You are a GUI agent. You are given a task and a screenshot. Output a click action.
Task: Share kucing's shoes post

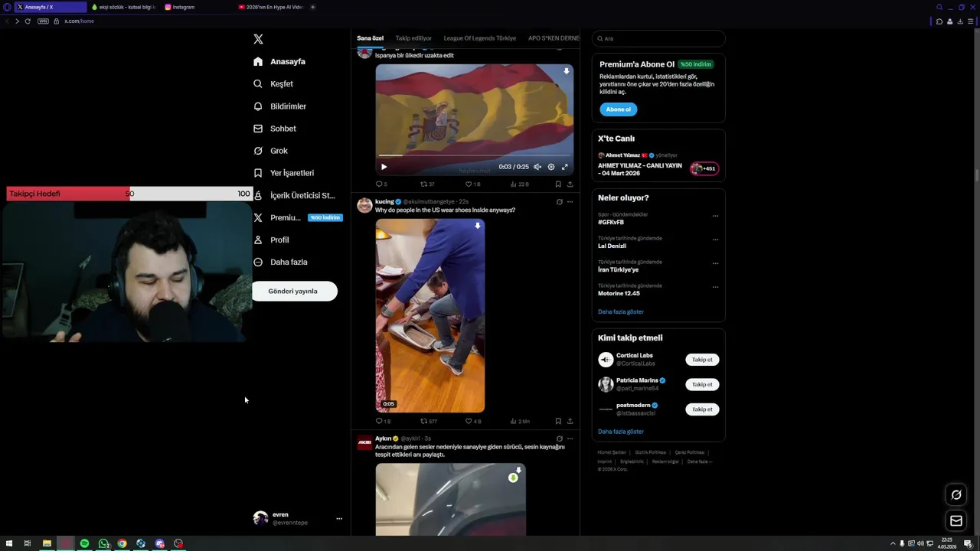click(x=570, y=421)
